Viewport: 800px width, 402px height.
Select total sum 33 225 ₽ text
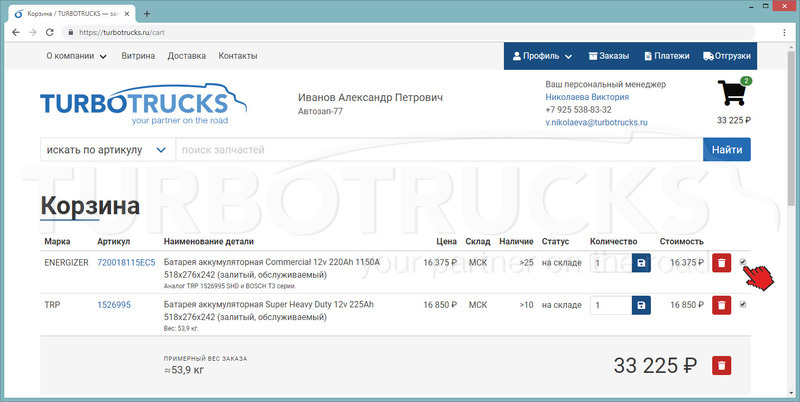[x=656, y=365]
